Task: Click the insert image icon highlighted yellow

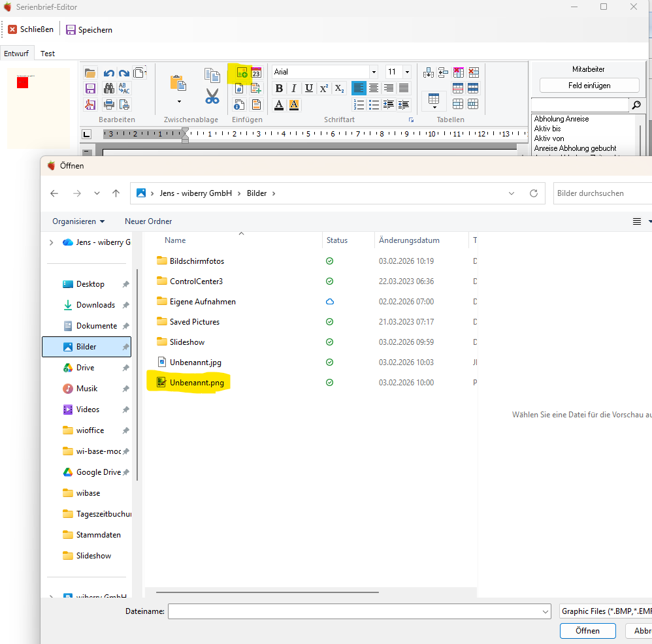Action: (x=241, y=72)
